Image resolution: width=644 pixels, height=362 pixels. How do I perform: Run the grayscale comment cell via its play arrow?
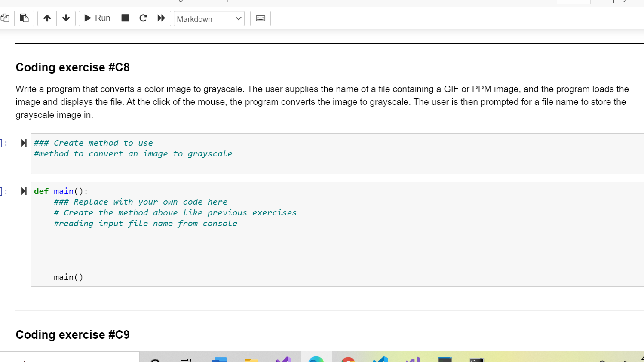point(24,143)
